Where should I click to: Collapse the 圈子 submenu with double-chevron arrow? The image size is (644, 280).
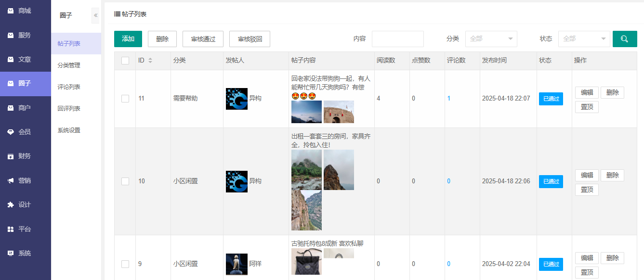point(95,15)
